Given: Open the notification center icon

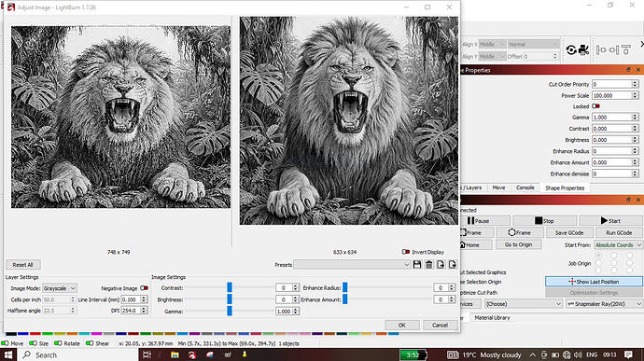Looking at the screenshot, I should coord(628,354).
